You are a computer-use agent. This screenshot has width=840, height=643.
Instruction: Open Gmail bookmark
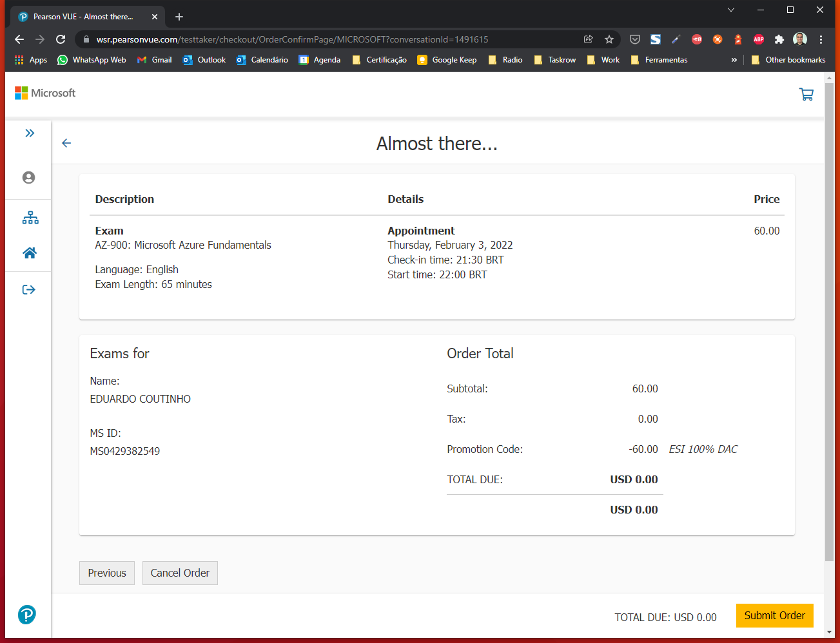pos(155,60)
